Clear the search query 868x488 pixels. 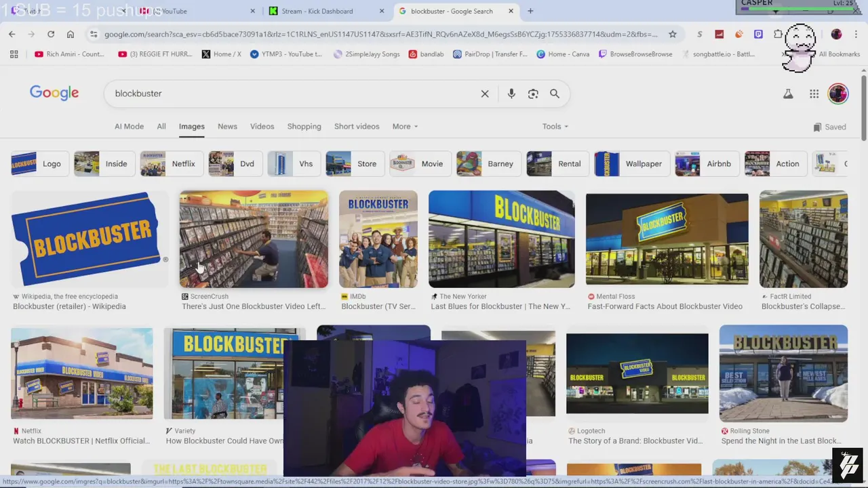[x=485, y=94]
